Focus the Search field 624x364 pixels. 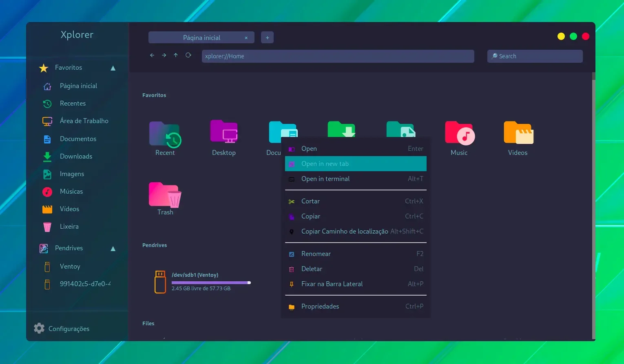pos(535,56)
